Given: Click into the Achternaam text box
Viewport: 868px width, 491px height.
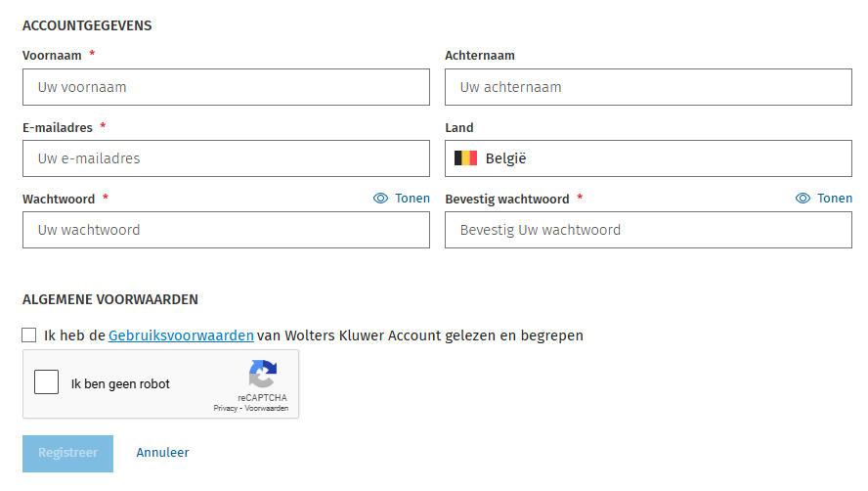Looking at the screenshot, I should [648, 87].
